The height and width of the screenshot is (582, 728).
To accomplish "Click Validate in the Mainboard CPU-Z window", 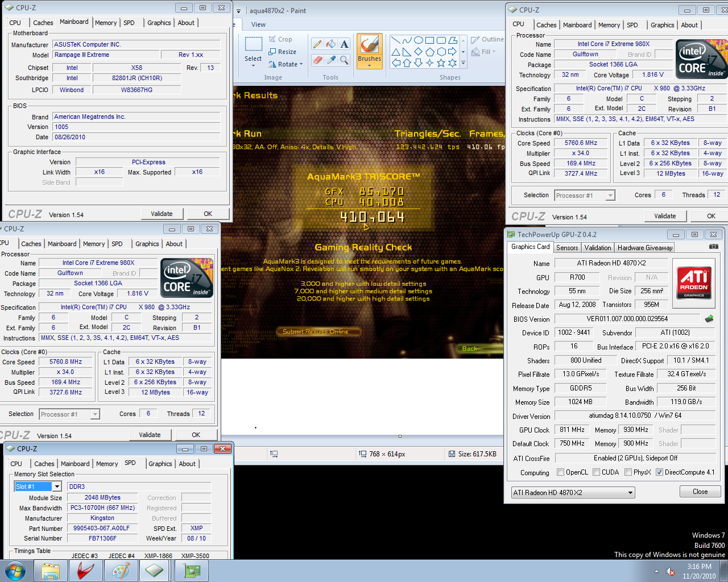I will coord(162,214).
